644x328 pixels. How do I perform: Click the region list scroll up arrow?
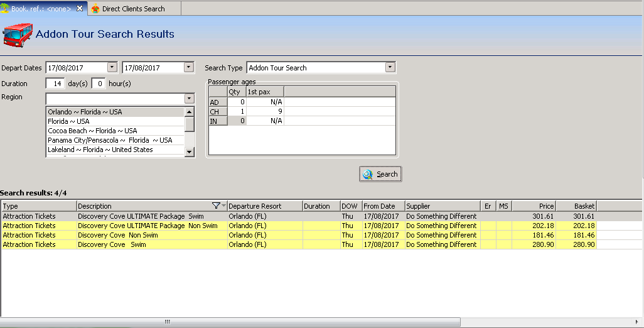(189, 112)
